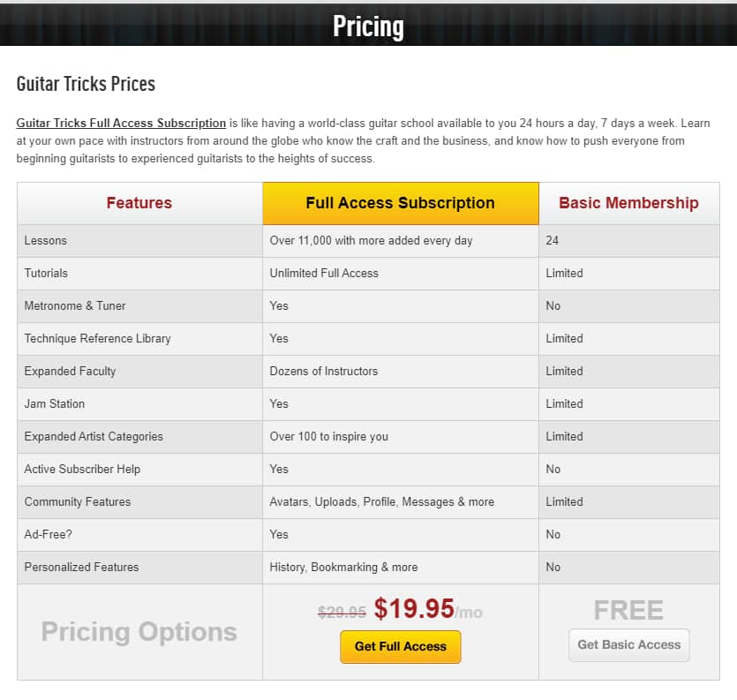Screen dimensions: 737x700
Task: Open the Guitar Tricks Full Access Subscription link
Action: pos(121,123)
